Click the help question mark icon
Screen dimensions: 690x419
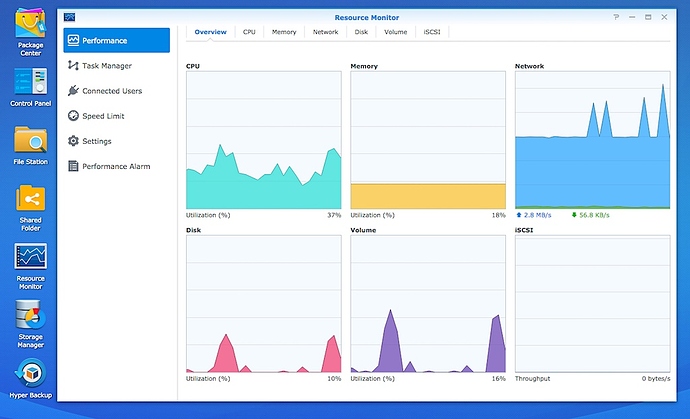coord(616,17)
